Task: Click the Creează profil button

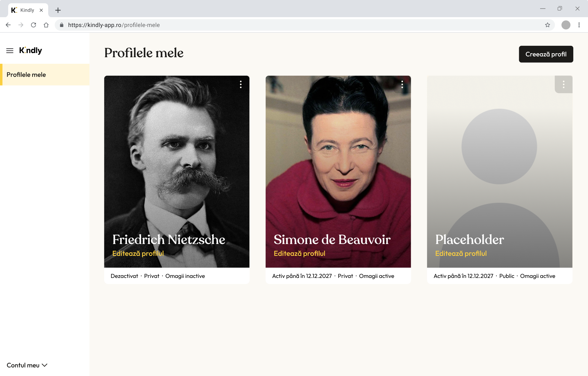Action: (x=546, y=54)
